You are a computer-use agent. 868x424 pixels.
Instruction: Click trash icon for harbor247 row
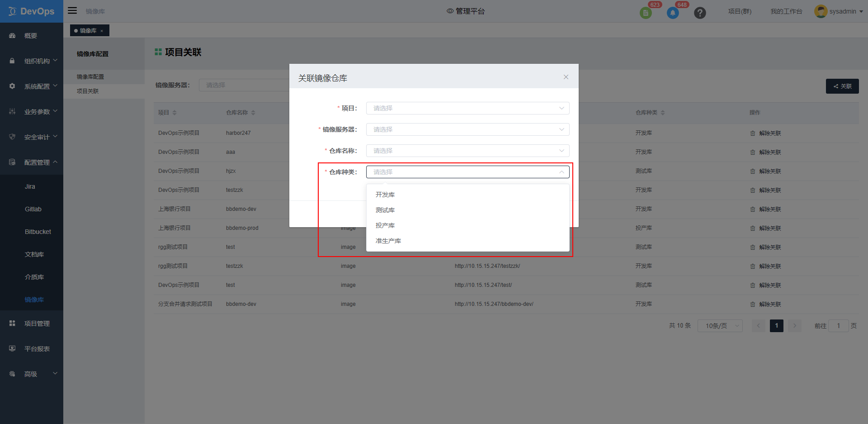(753, 133)
